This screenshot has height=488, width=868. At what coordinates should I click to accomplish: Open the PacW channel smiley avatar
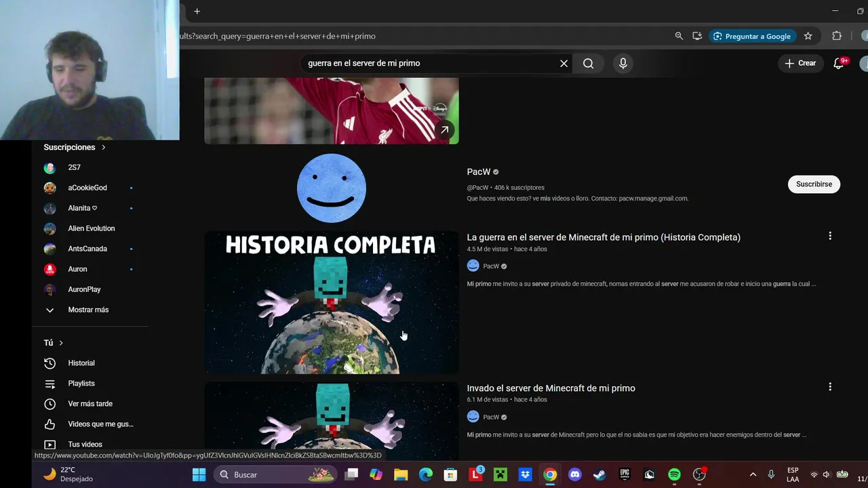coord(332,188)
